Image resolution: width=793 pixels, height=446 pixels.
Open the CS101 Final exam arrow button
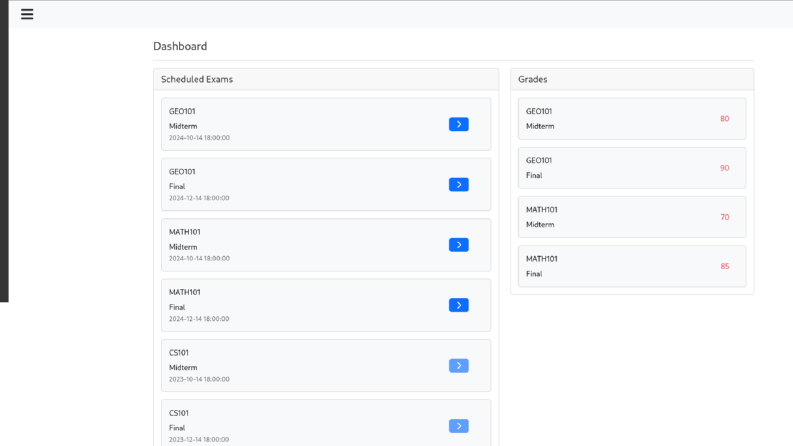tap(459, 426)
